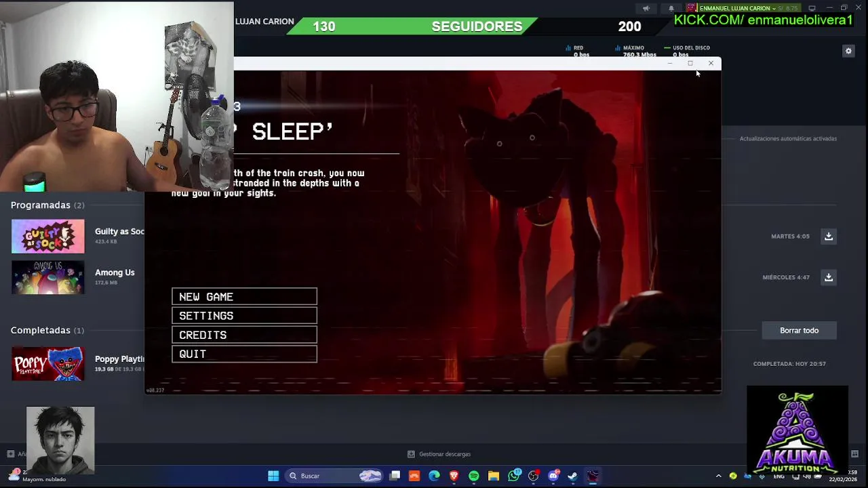Click the Completadas section header
Image resolution: width=868 pixels, height=488 pixels.
coord(47,330)
